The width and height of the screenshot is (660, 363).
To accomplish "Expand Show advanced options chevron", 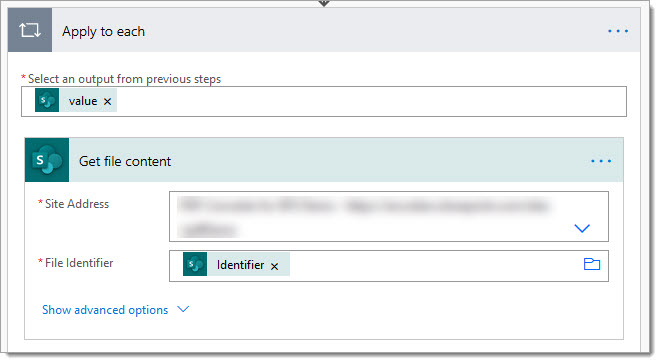I will point(183,310).
